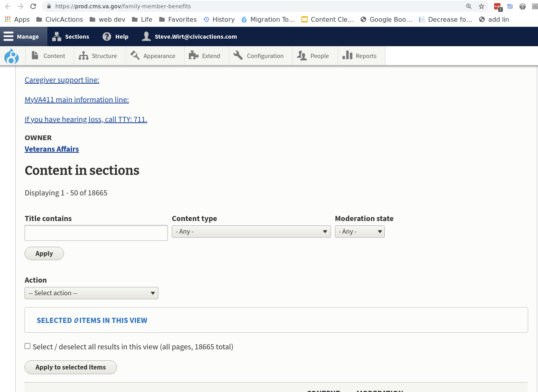This screenshot has height=392, width=538.
Task: Open the Steve.Wirt@civicactions.com user menu
Action: (x=190, y=36)
